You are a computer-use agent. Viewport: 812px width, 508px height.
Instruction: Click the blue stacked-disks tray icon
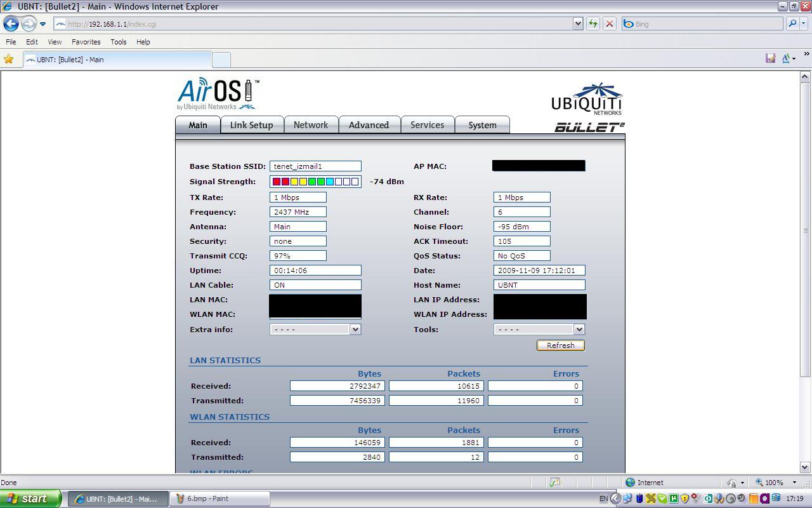click(776, 498)
